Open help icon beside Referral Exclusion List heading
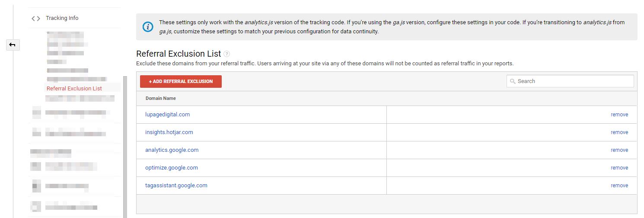This screenshot has height=218, width=644. click(x=227, y=54)
